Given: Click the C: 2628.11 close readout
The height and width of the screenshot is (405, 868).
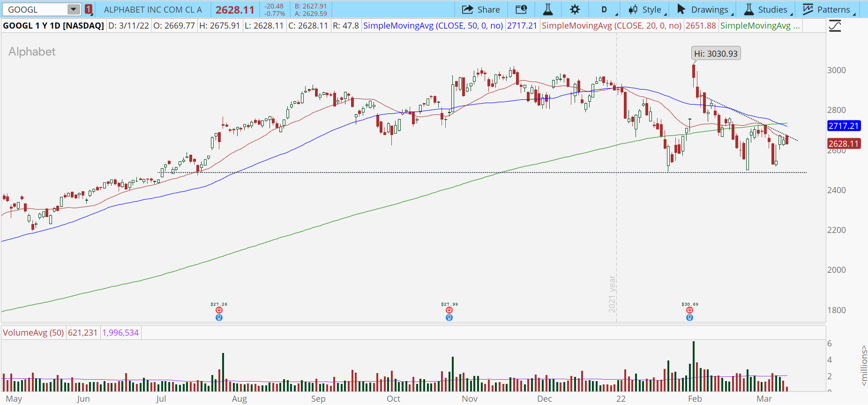Looking at the screenshot, I should 308,26.
